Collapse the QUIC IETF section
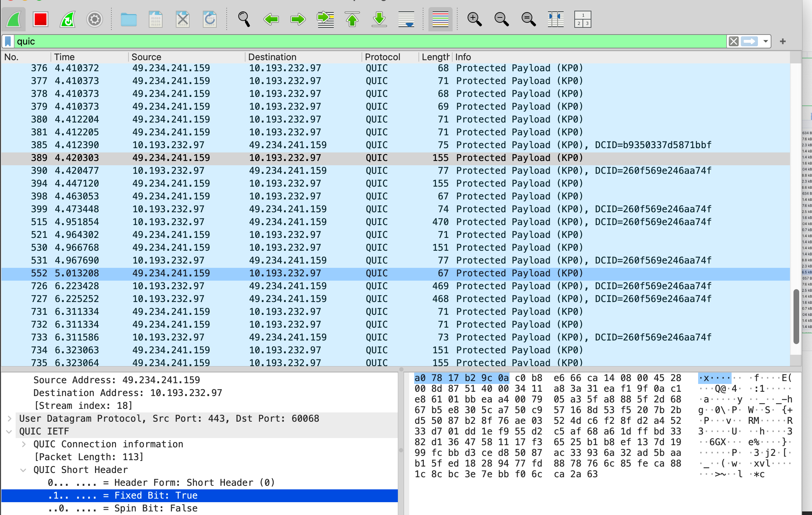Viewport: 812px width, 515px height. click(x=10, y=431)
